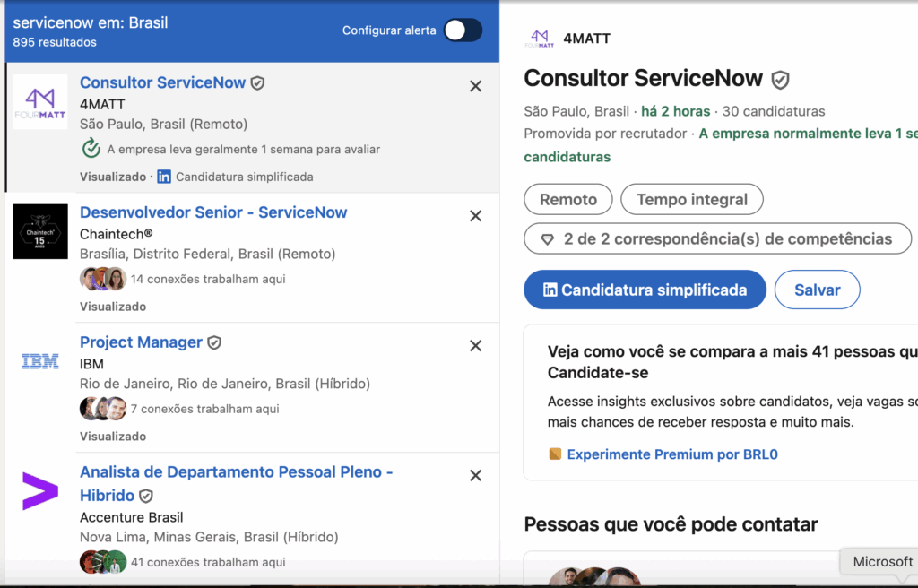Screen dimensions: 918x588
Task: Click the 14 conexões profile avatars
Action: [x=103, y=279]
